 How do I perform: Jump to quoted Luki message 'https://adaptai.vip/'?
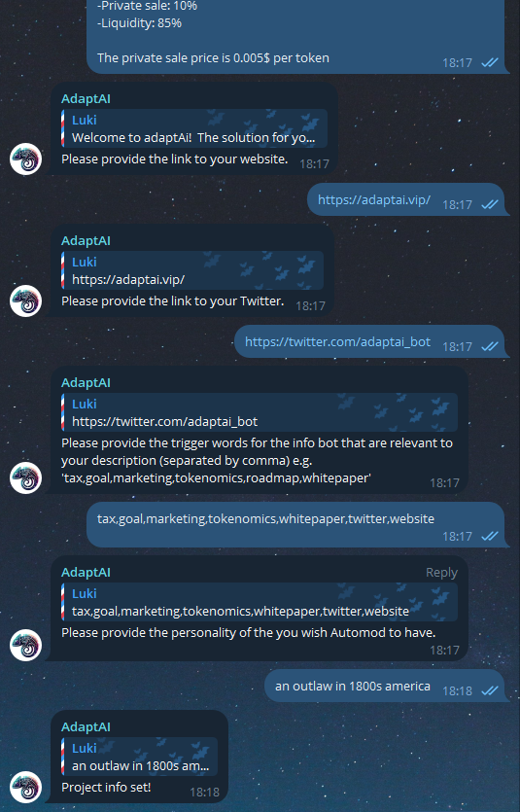(191, 270)
